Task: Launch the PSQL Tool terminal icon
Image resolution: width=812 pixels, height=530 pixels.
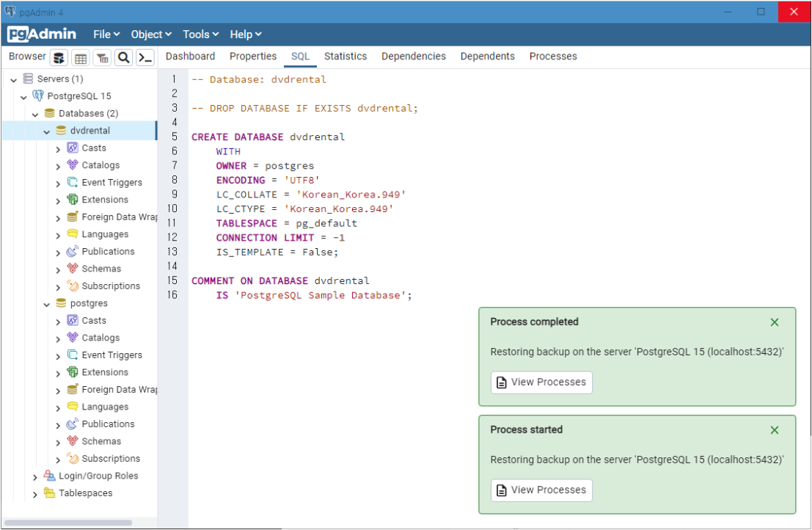Action: pos(145,57)
